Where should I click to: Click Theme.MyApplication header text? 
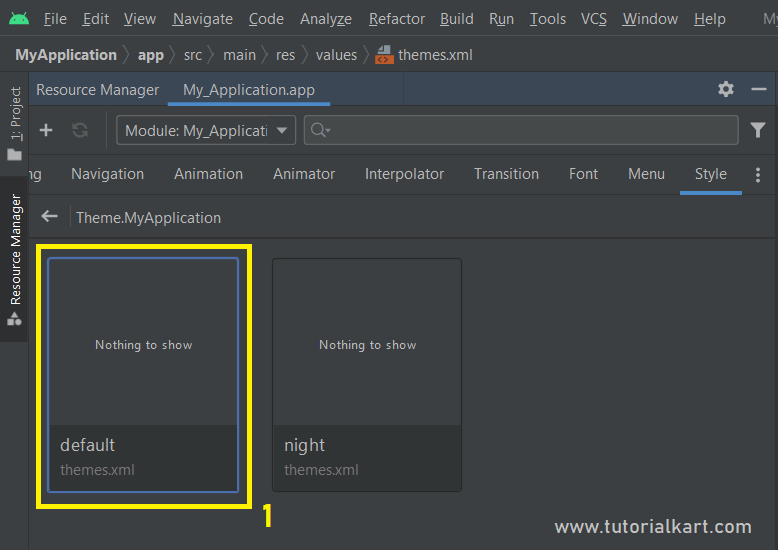[x=148, y=217]
